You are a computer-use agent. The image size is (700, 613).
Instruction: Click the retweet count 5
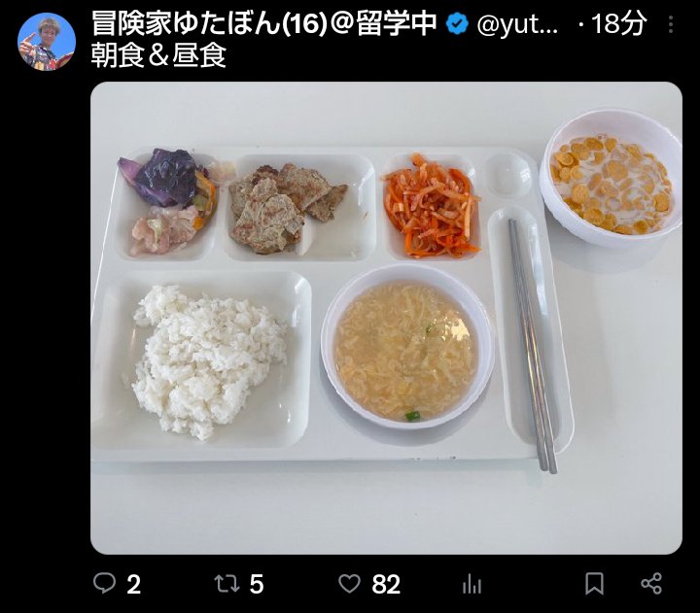pos(257,584)
